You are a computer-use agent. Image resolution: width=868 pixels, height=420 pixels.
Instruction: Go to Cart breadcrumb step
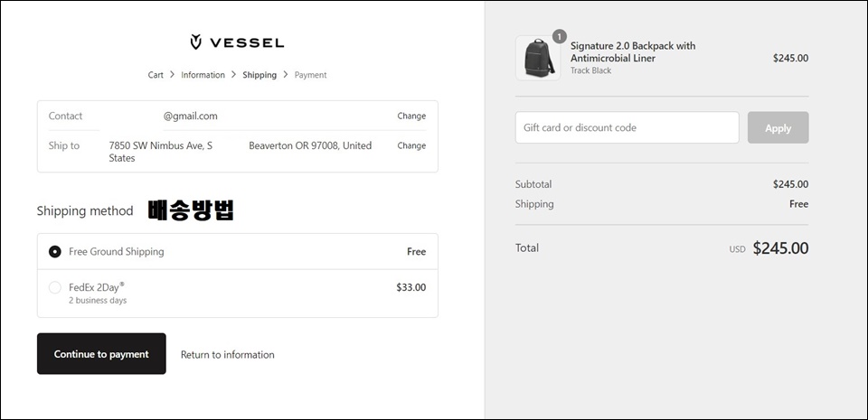click(x=156, y=75)
